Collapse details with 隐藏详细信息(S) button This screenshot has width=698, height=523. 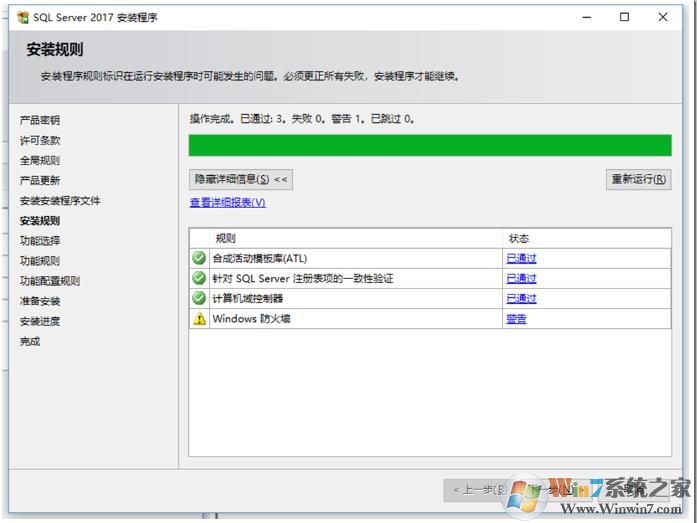[241, 179]
